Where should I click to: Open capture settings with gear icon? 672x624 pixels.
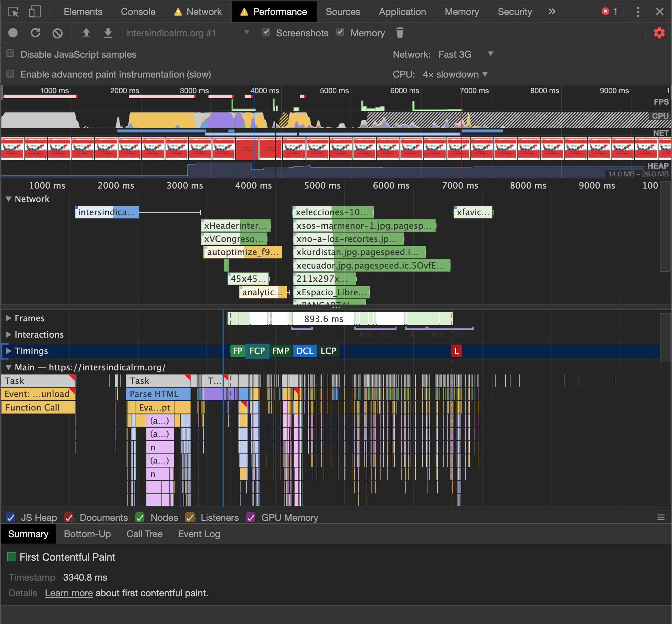pos(659,33)
